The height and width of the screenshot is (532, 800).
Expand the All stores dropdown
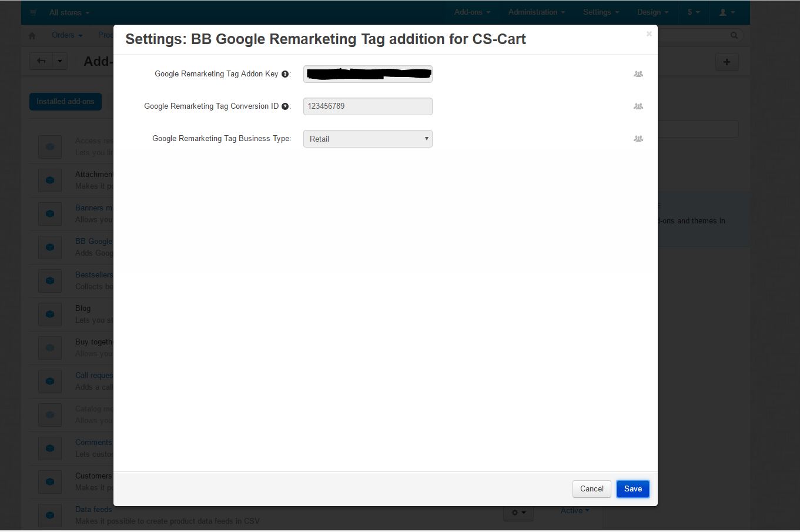click(69, 12)
